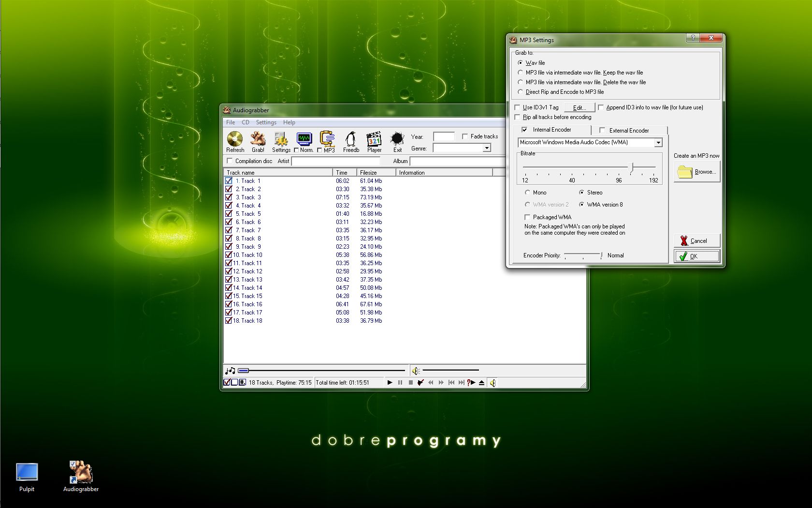This screenshot has height=508, width=812.
Task: Switch to the External Encoder tab
Action: point(629,131)
